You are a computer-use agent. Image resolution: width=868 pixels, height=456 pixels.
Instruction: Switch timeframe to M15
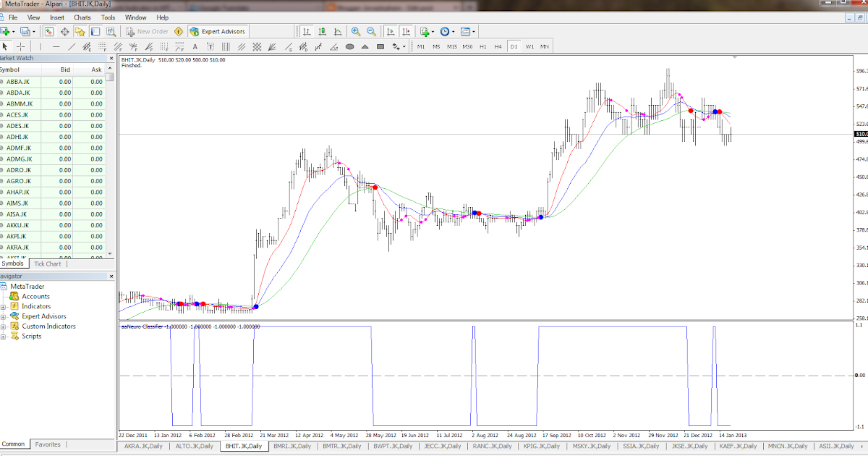tap(451, 46)
